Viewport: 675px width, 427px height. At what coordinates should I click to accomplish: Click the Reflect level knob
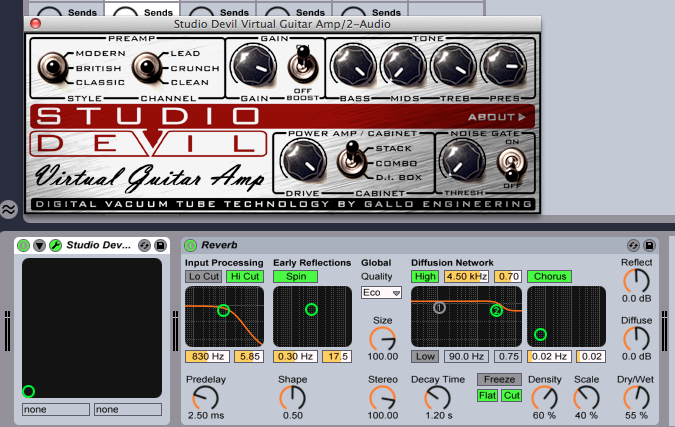636,281
